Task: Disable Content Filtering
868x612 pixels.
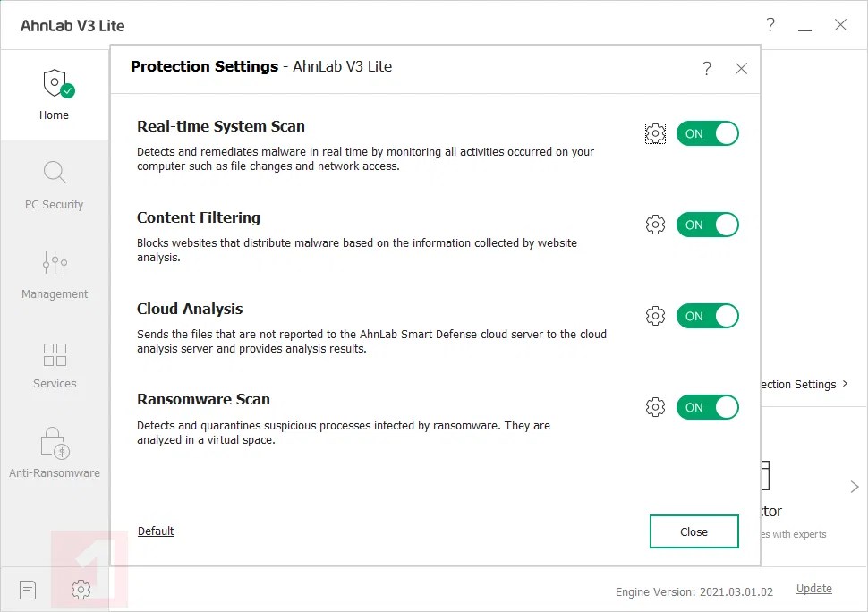Action: (x=708, y=225)
